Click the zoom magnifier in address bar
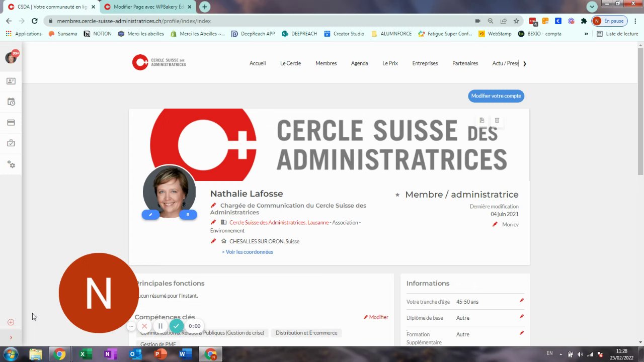The width and height of the screenshot is (644, 362). (491, 21)
